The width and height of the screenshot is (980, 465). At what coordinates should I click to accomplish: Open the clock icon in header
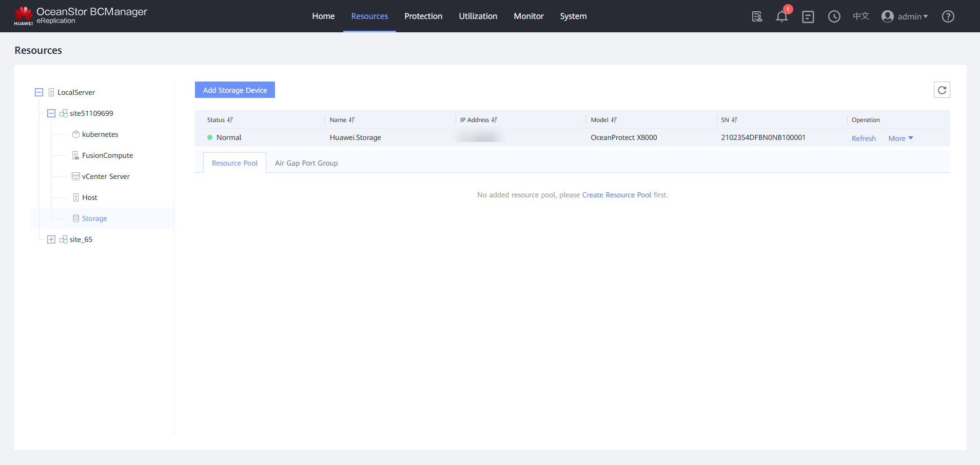(x=834, y=16)
